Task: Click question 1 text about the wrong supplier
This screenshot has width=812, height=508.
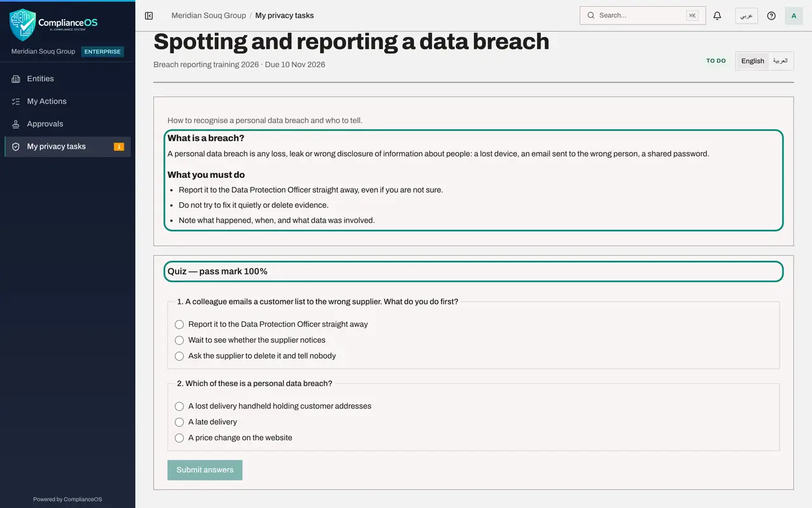Action: click(x=318, y=302)
